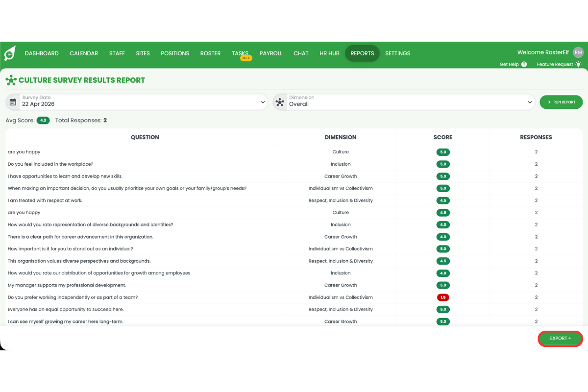Click the green icon next to Culture Survey title
The height and width of the screenshot is (392, 588).
tap(10, 80)
